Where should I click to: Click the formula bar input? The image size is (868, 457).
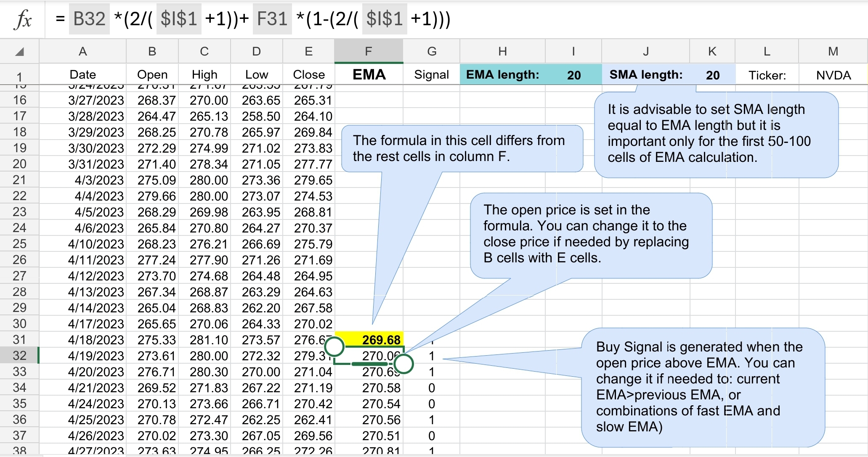click(457, 19)
